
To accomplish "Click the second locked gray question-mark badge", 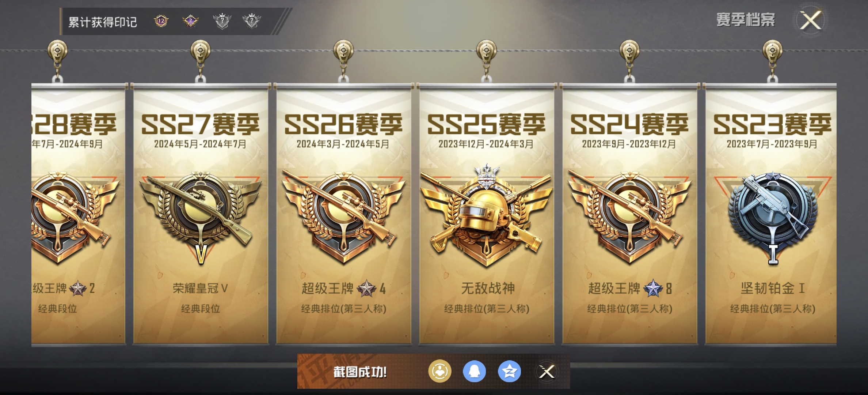I will pos(252,21).
